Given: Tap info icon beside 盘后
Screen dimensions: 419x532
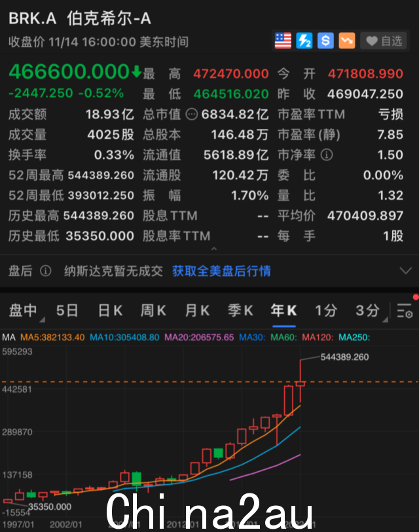Looking at the screenshot, I should 45,271.
